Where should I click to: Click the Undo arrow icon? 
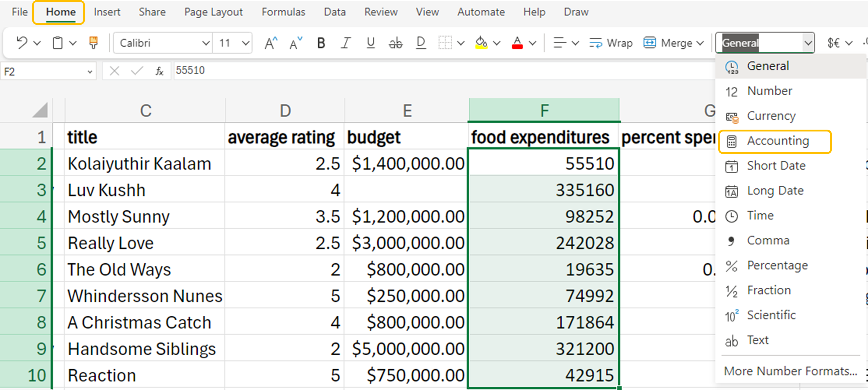(x=22, y=43)
